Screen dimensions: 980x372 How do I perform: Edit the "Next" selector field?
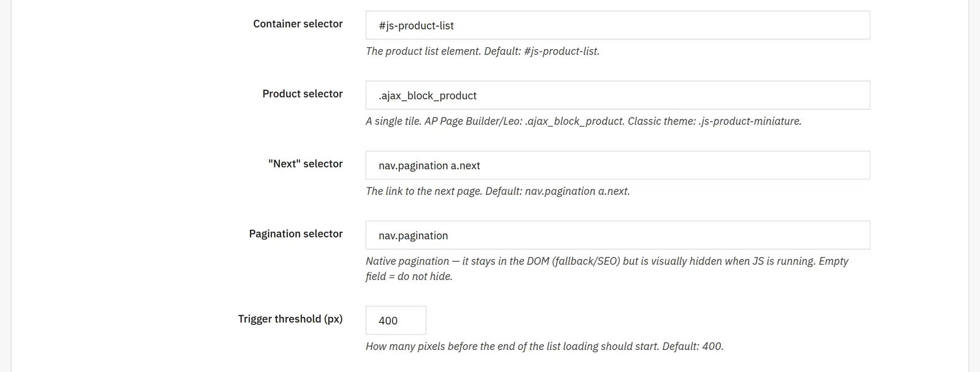pos(617,165)
